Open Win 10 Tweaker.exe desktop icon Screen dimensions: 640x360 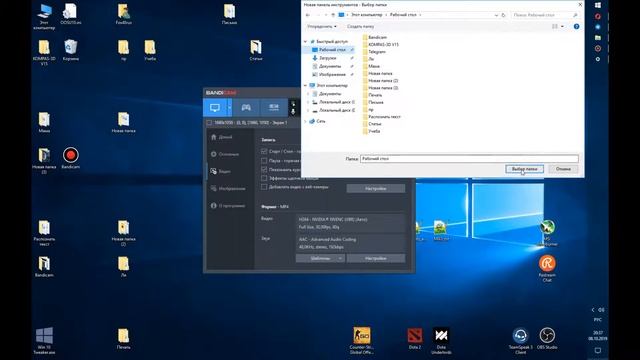tap(44, 340)
